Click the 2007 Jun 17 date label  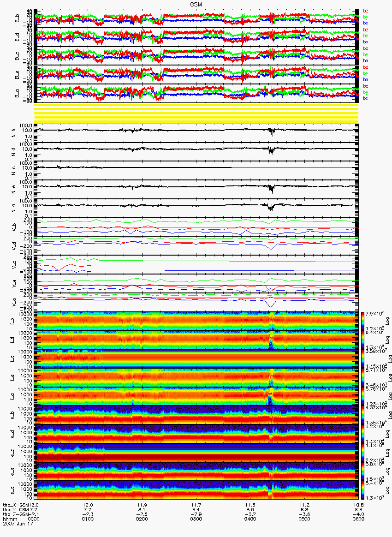18,523
